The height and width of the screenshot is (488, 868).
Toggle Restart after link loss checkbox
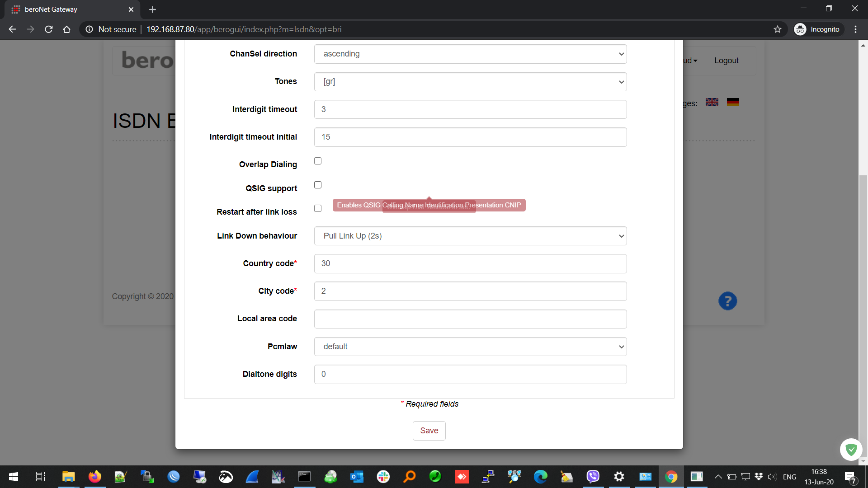(x=318, y=209)
